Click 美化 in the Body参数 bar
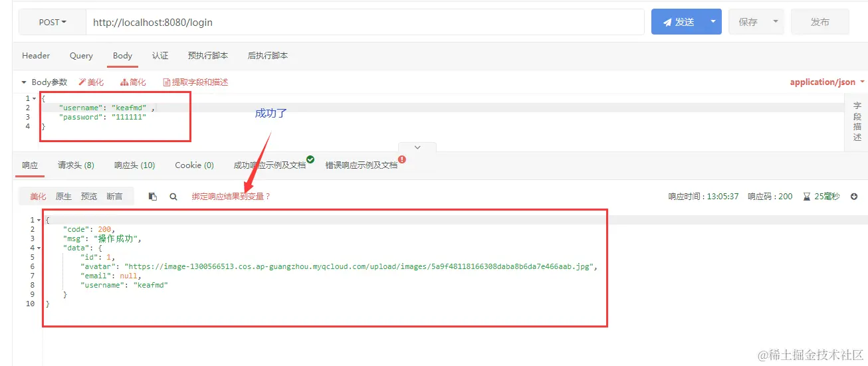 click(91, 82)
